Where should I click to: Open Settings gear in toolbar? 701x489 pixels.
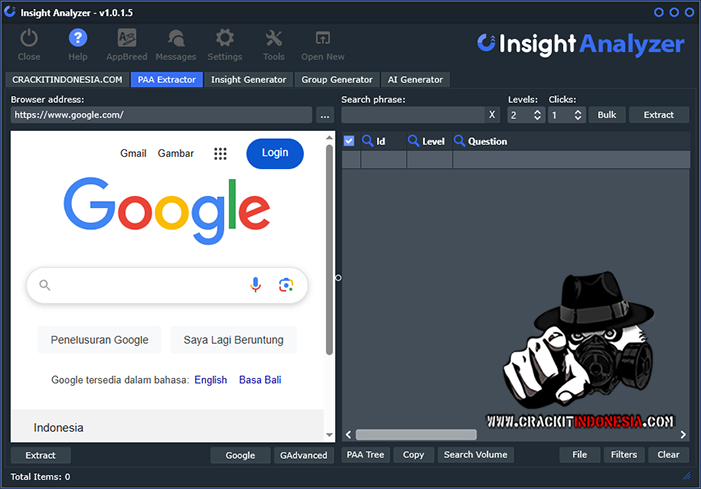tap(225, 39)
